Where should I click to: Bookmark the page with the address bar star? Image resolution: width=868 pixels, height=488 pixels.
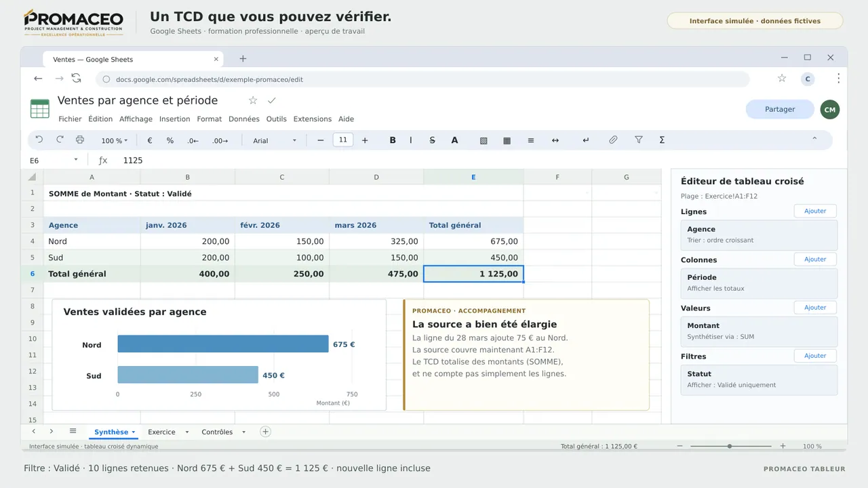pos(782,79)
